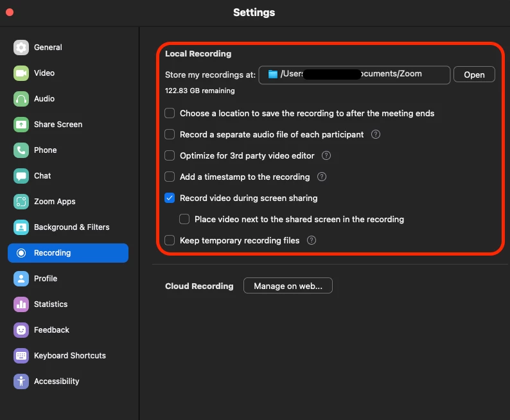Viewport: 510px width, 420px height.
Task: Click help icon next to 3rd party video editor
Action: (326, 155)
